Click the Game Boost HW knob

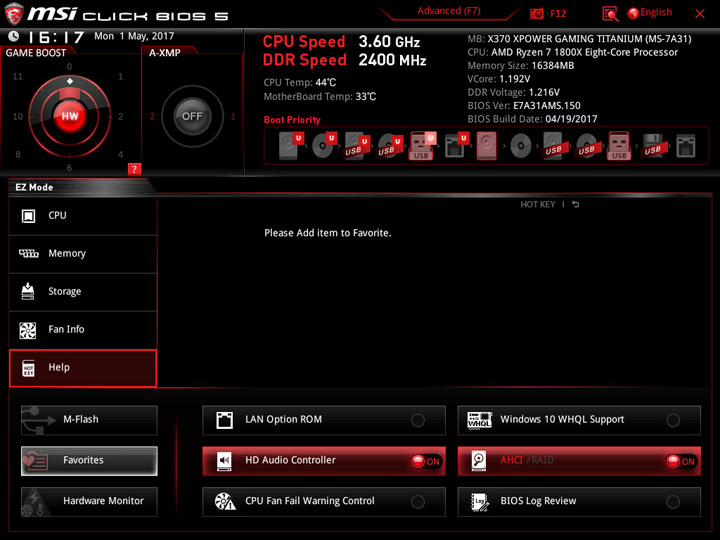coord(70,116)
